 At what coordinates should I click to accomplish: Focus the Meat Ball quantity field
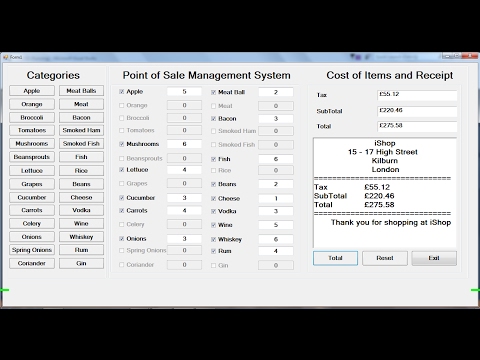[276, 92]
